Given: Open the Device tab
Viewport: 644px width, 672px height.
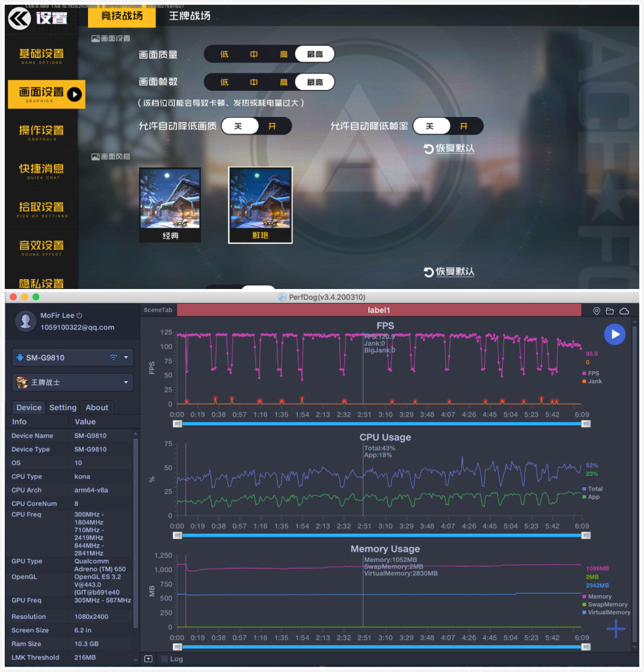Looking at the screenshot, I should (x=29, y=408).
